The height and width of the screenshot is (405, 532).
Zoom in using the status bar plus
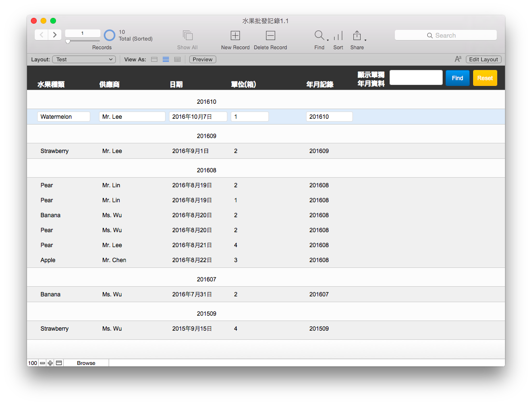coord(50,363)
